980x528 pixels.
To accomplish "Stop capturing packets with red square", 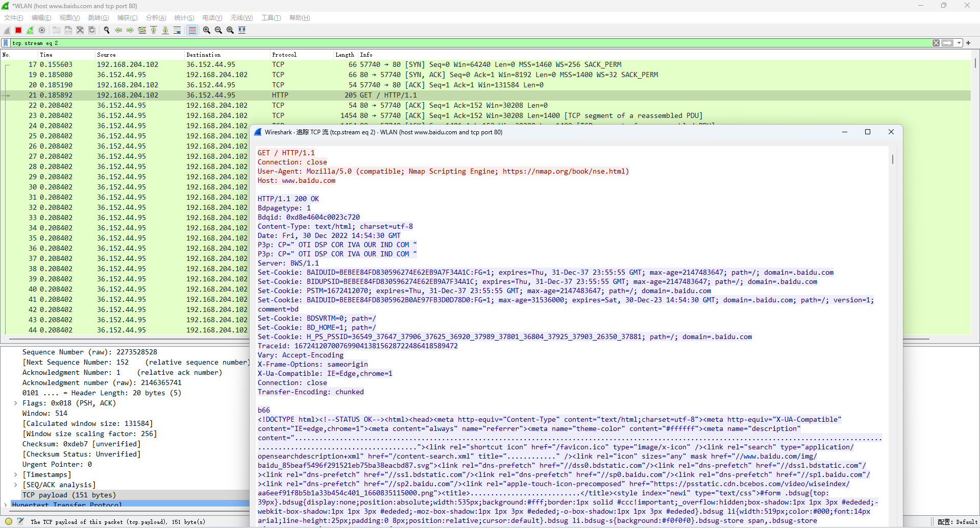I will [x=18, y=30].
